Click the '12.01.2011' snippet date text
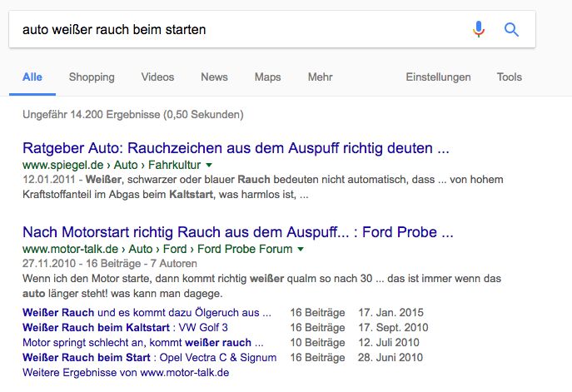572x392 pixels. point(49,180)
